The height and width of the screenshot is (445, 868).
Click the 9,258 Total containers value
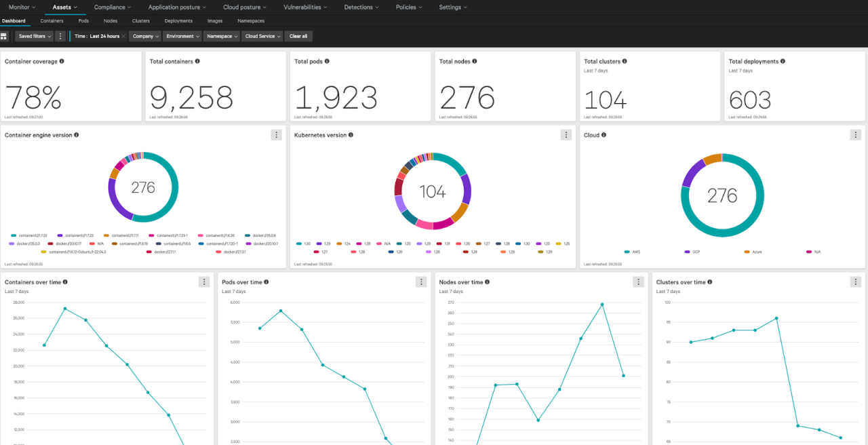[191, 98]
